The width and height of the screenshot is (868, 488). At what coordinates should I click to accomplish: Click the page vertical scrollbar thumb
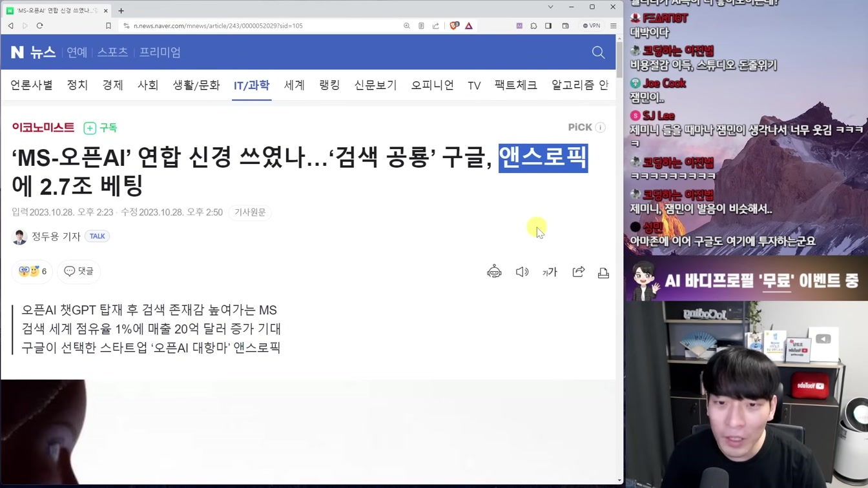[x=620, y=61]
